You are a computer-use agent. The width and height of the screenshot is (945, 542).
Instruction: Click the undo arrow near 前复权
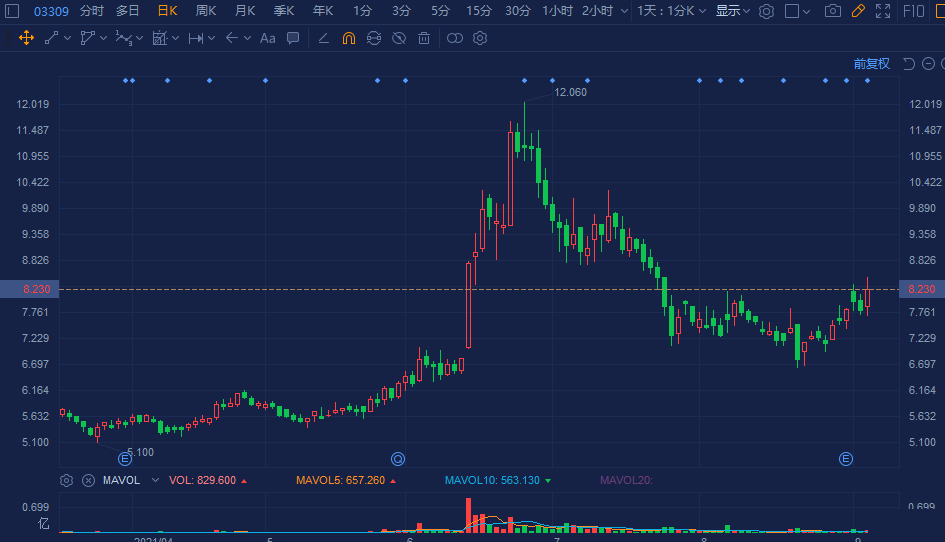tap(909, 64)
